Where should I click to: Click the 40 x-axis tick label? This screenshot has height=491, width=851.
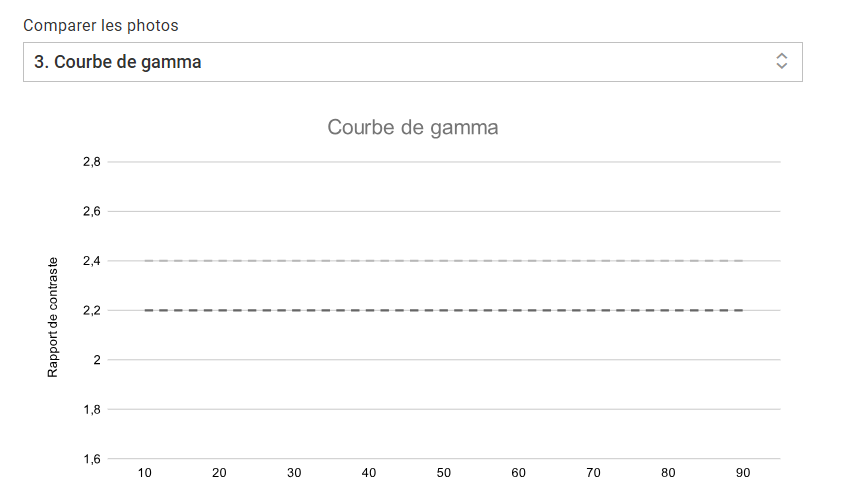[x=369, y=473]
